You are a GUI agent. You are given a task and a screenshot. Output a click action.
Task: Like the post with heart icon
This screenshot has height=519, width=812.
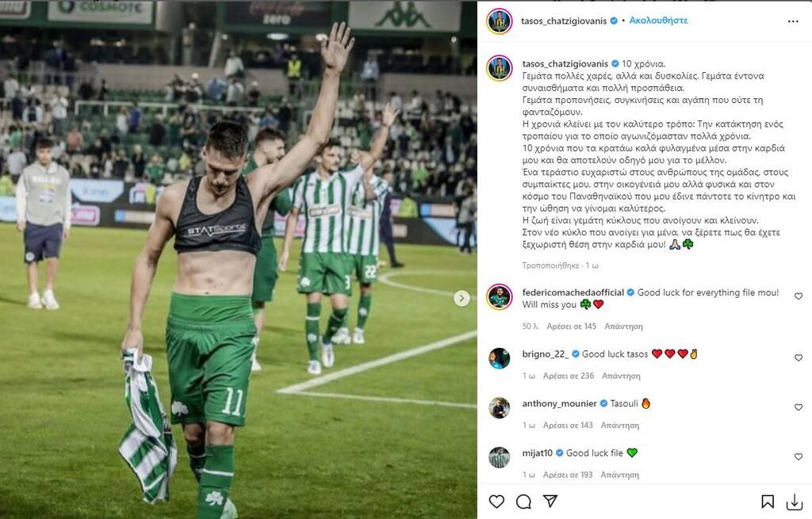coord(496,501)
